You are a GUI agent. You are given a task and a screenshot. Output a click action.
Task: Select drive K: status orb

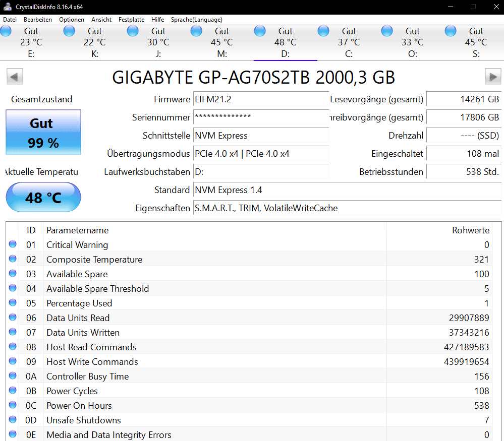tap(69, 31)
